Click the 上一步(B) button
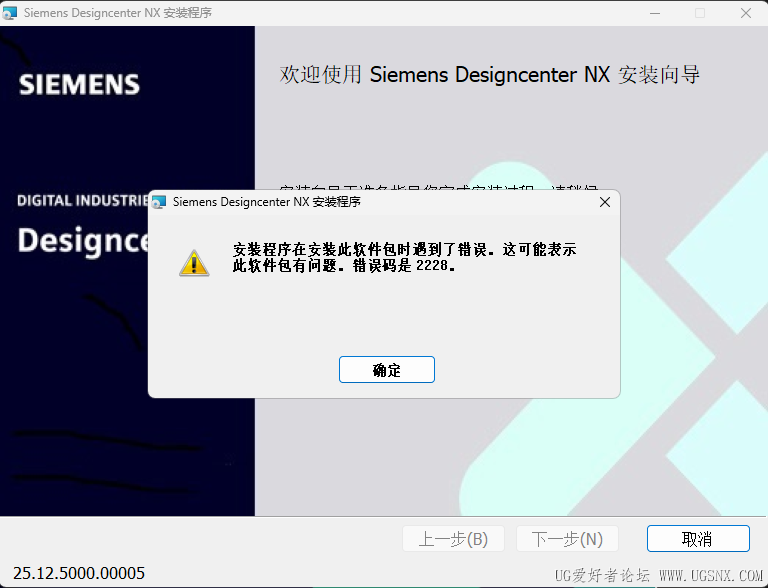The height and width of the screenshot is (588, 768). 453,539
